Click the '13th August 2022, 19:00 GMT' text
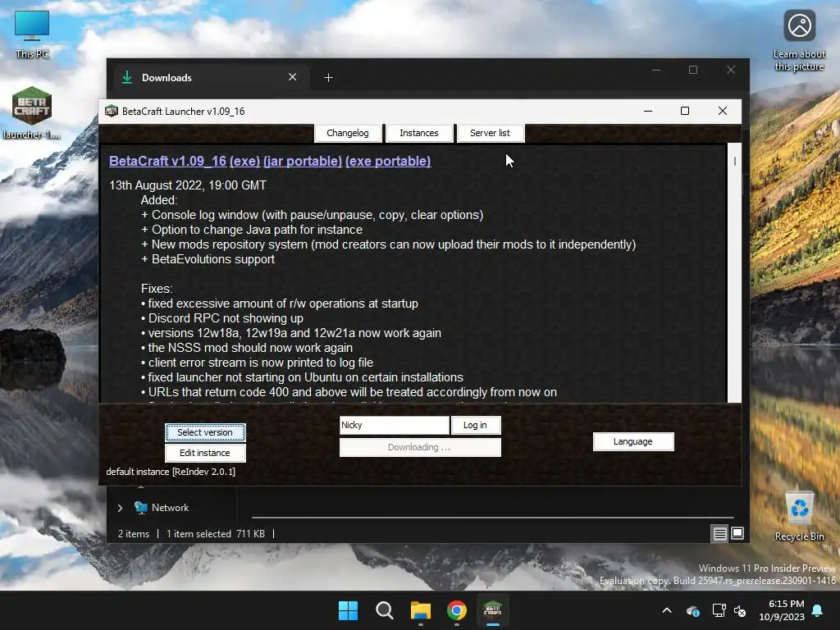 [x=188, y=185]
